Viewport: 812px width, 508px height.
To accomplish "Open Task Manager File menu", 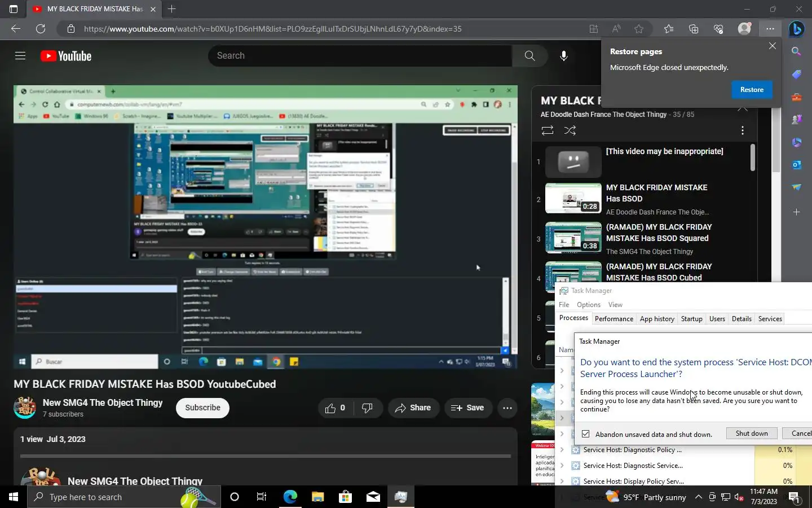I will (x=564, y=305).
